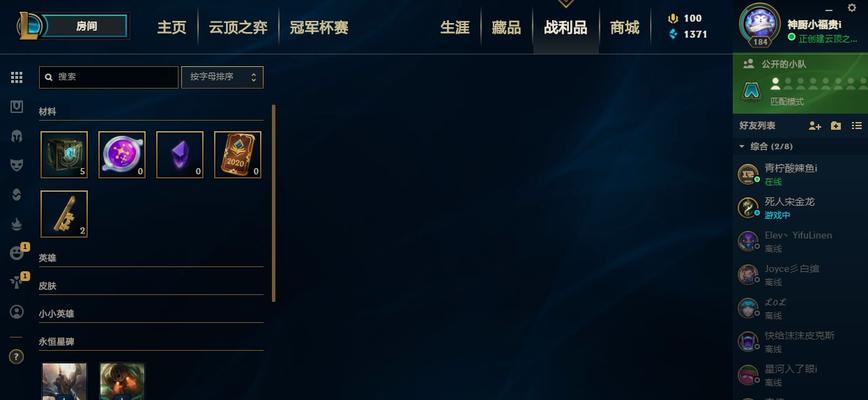
Task: Open friends list view options icon
Action: (856, 126)
